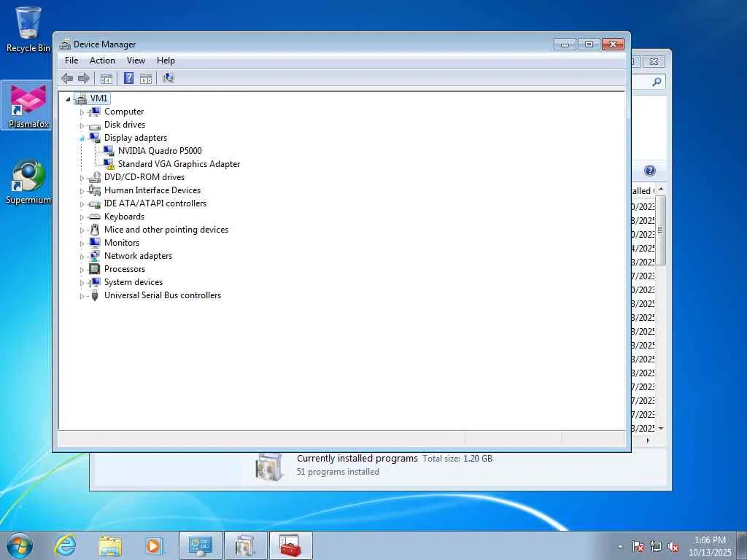747x560 pixels.
Task: Click the Forward arrow in Device Manager toolbar
Action: [84, 79]
